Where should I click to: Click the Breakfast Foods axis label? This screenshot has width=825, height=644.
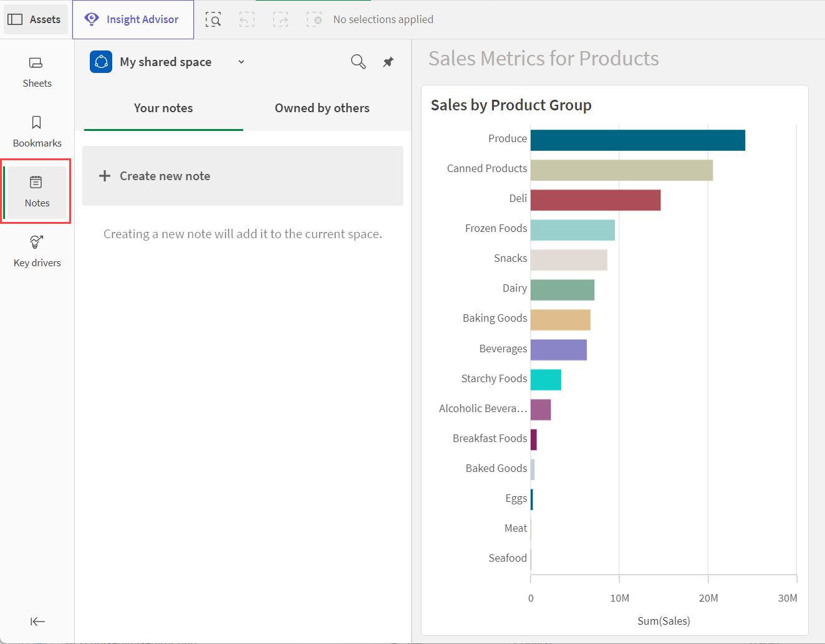pos(490,438)
